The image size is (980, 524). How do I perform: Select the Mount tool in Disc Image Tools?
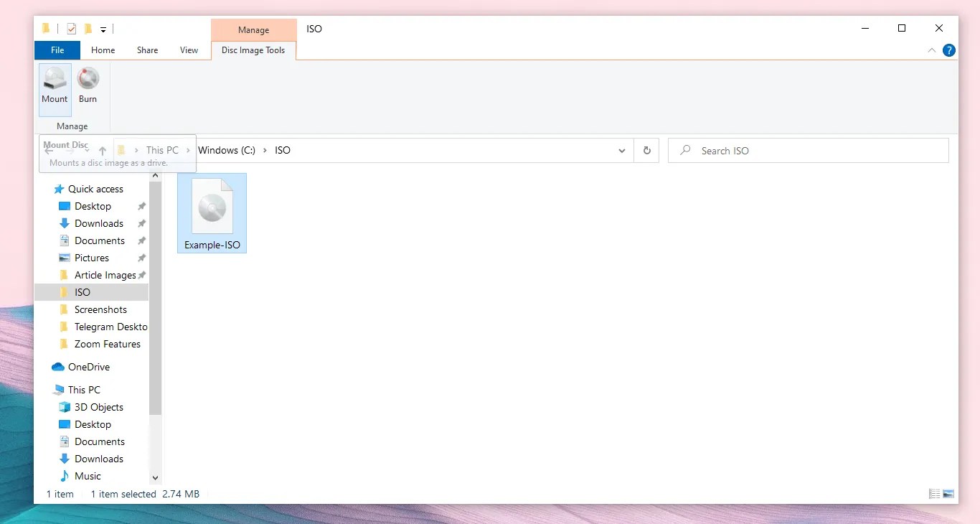point(55,85)
